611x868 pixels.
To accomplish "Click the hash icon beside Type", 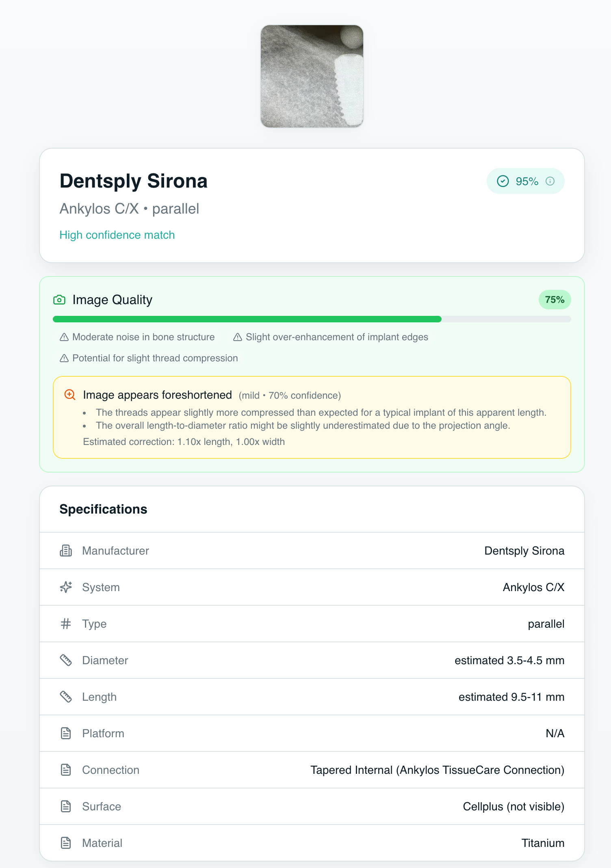I will tap(66, 624).
